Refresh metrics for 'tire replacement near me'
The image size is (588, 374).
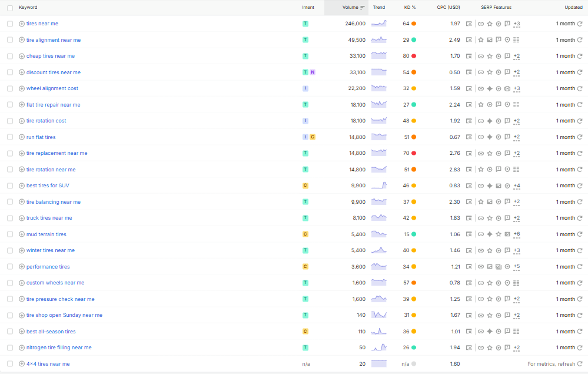(x=580, y=153)
